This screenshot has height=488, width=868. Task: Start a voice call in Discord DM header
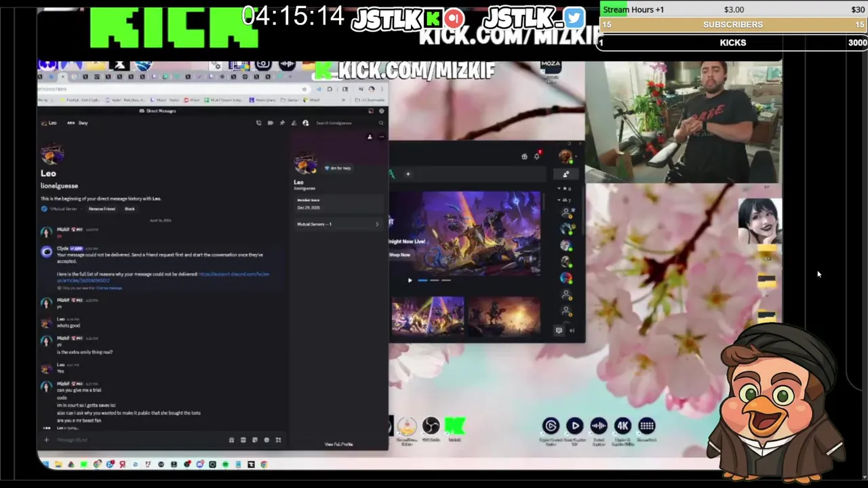[258, 123]
